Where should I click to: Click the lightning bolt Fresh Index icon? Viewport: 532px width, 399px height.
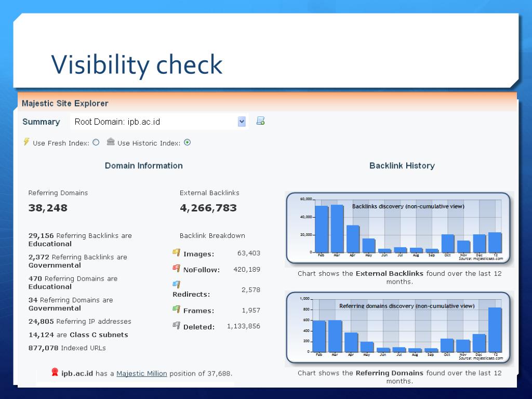coord(26,141)
